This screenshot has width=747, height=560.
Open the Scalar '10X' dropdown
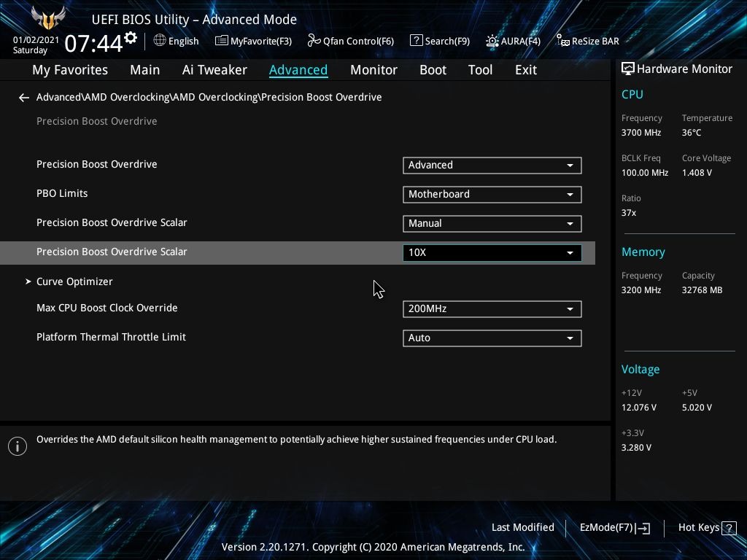[x=492, y=253]
